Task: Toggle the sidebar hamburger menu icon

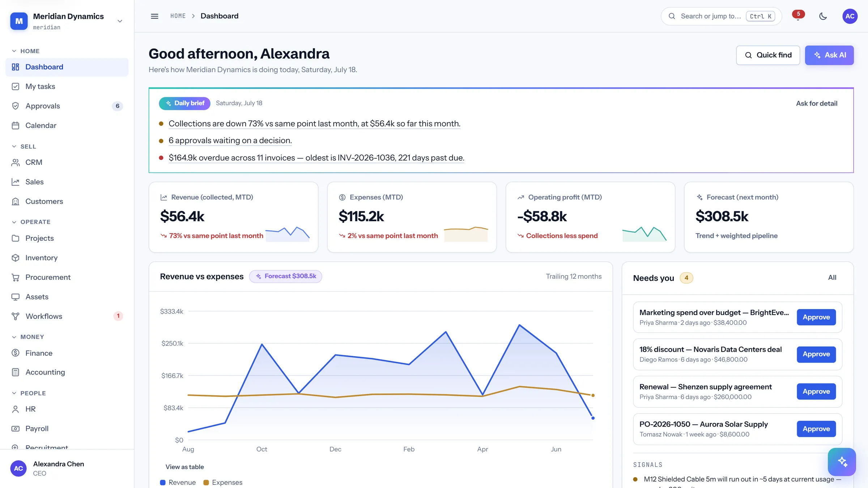Action: pyautogui.click(x=154, y=16)
